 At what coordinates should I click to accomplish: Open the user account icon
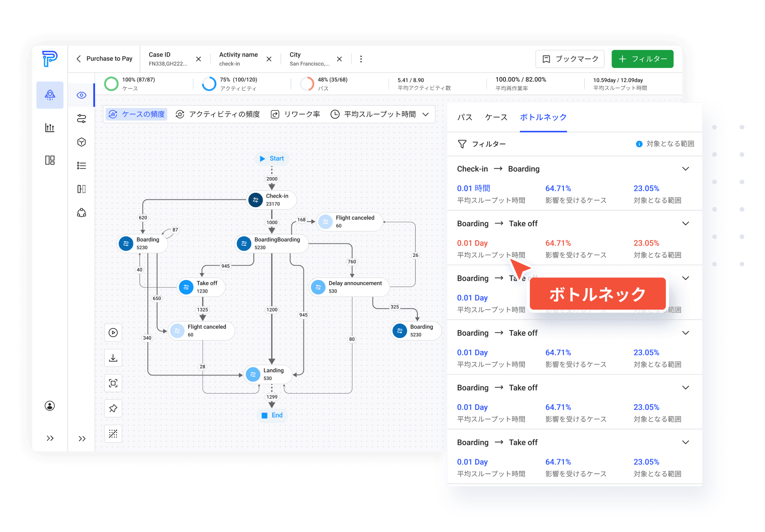(50, 406)
